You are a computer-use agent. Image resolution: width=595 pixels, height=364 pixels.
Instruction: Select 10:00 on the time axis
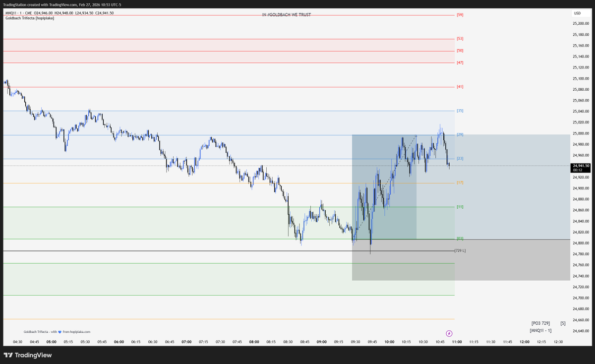tap(389, 342)
